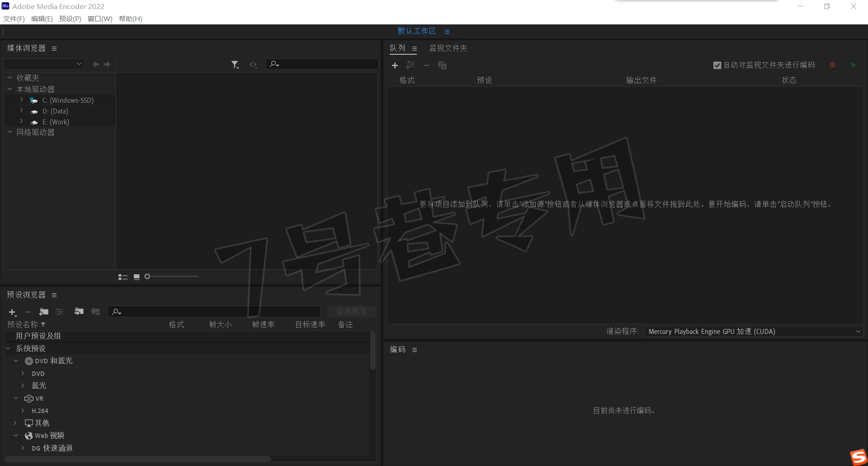The height and width of the screenshot is (466, 868).
Task: Add output settings icon in queue
Action: [x=410, y=65]
